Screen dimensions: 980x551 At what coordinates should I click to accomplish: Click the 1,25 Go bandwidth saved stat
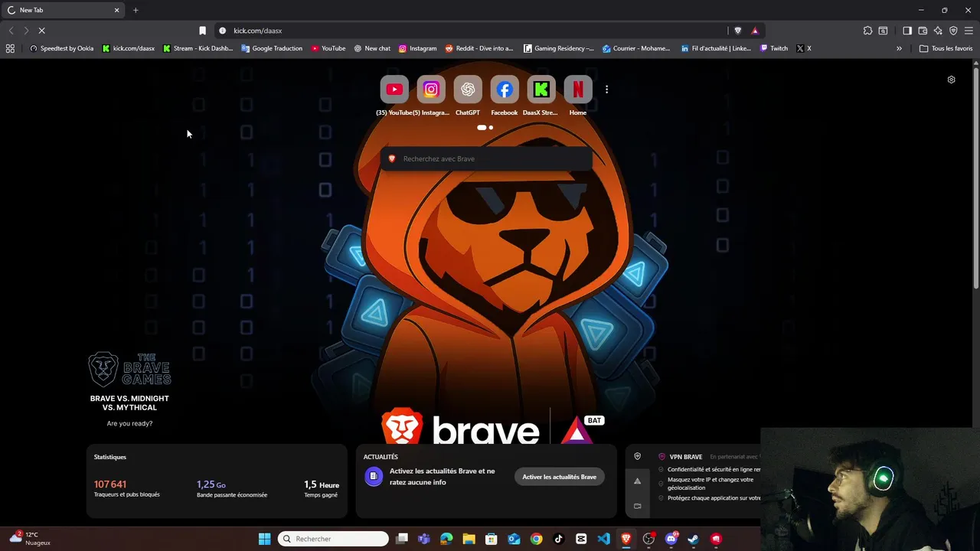pyautogui.click(x=232, y=488)
